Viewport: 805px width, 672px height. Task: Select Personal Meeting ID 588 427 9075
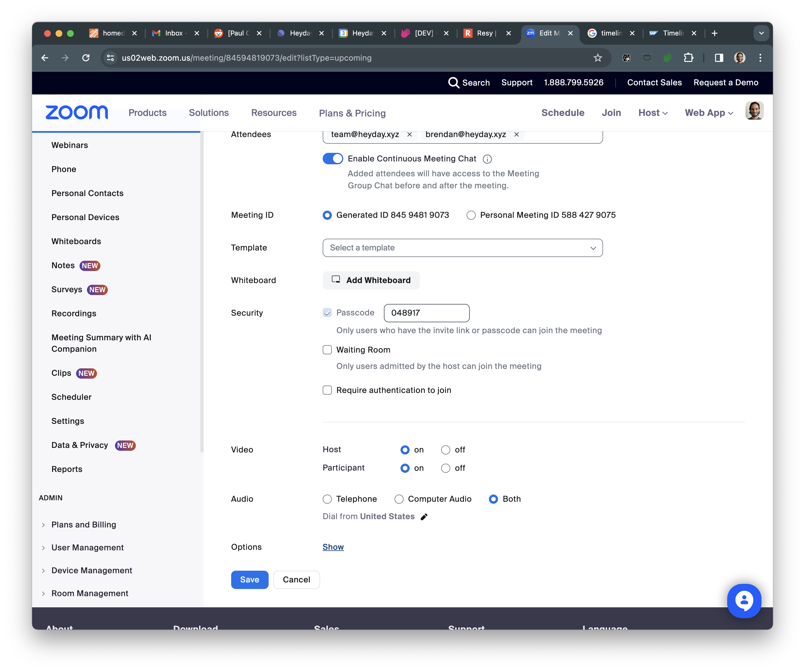471,215
